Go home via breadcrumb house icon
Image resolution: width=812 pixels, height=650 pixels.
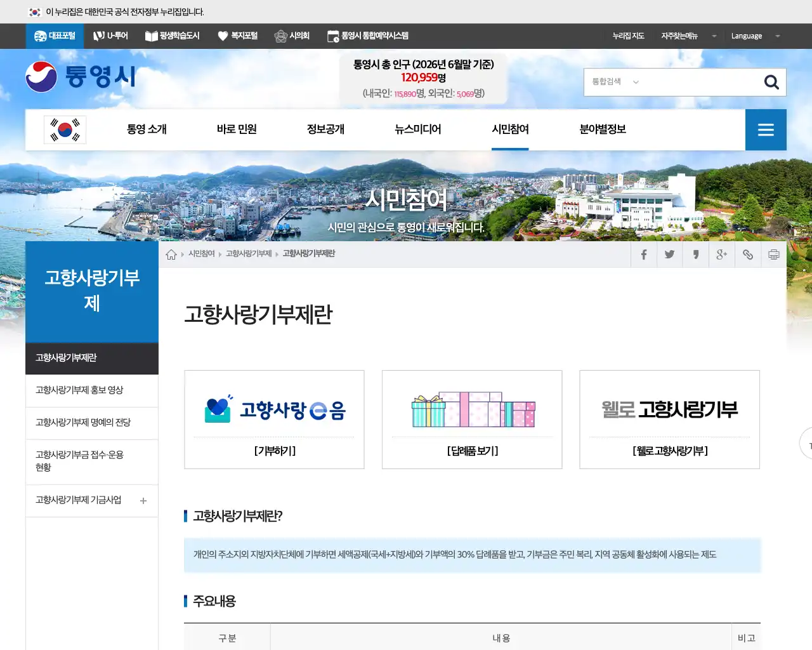click(171, 255)
